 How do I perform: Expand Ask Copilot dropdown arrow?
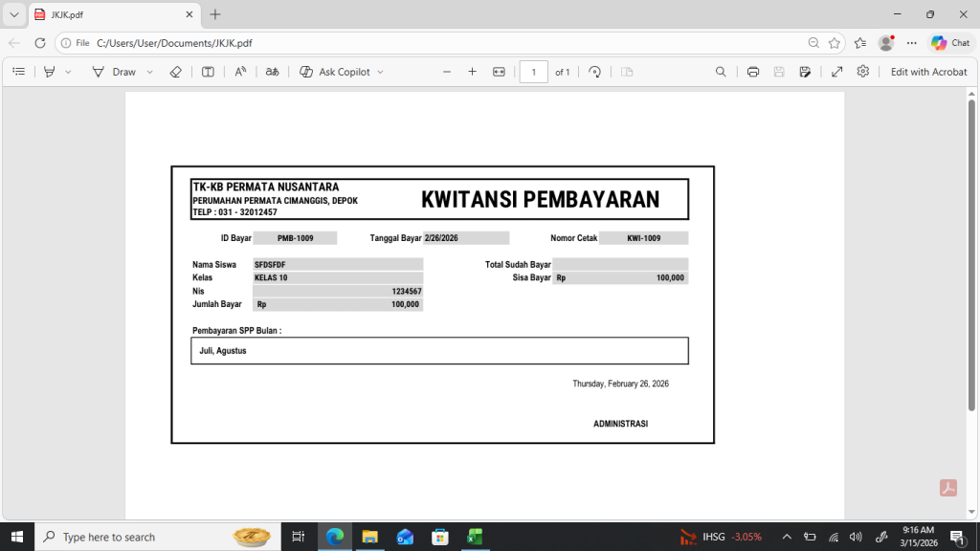[380, 72]
